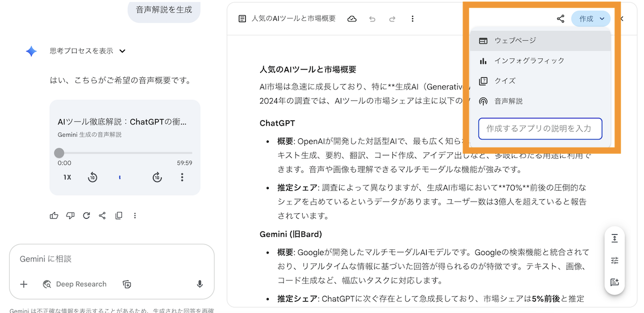Screen dimensions: 644x313
Task: Click the cloud save status icon
Action: [x=352, y=19]
